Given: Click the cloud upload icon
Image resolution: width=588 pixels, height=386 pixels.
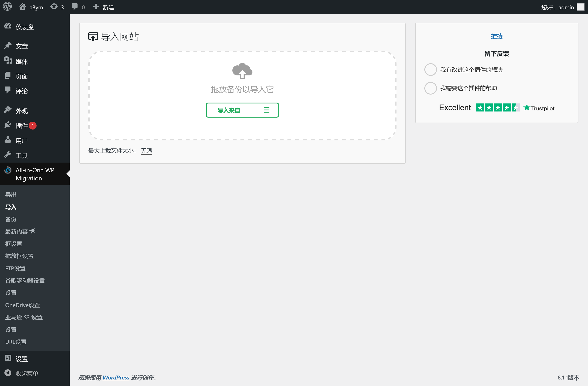Looking at the screenshot, I should tap(242, 71).
